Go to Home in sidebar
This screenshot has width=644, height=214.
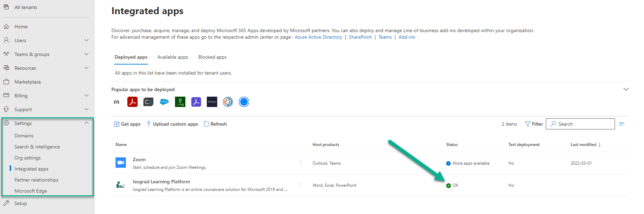click(x=21, y=27)
